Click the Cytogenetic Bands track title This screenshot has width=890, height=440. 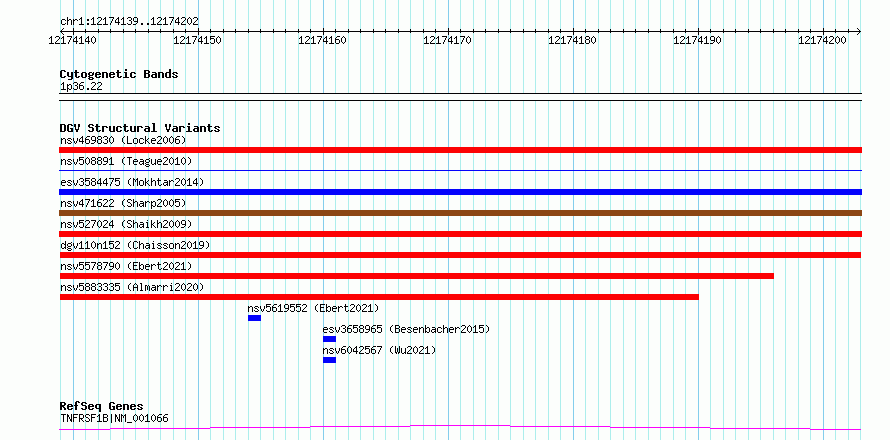tap(119, 74)
